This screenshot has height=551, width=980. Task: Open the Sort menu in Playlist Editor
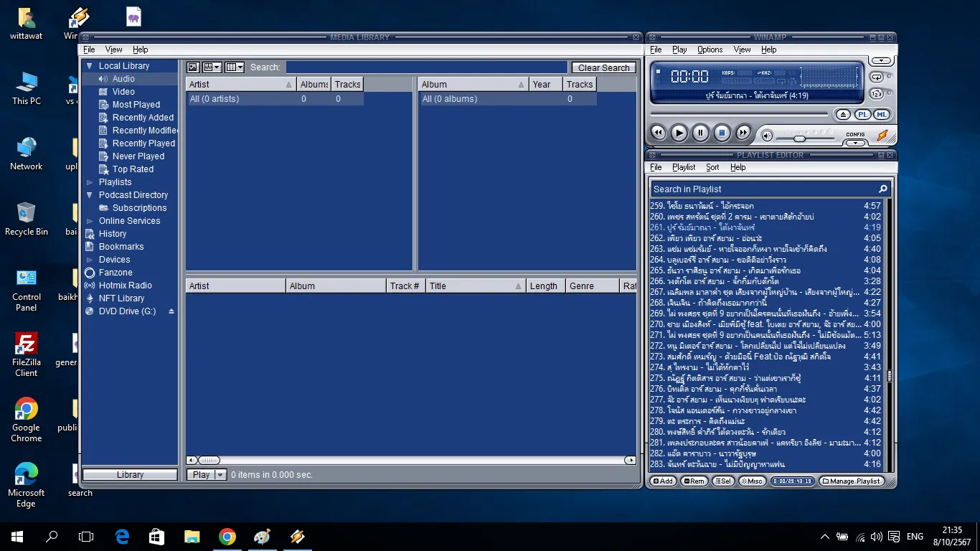pyautogui.click(x=712, y=167)
